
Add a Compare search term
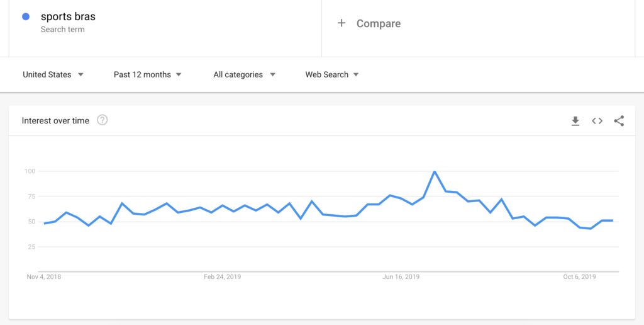tap(378, 23)
